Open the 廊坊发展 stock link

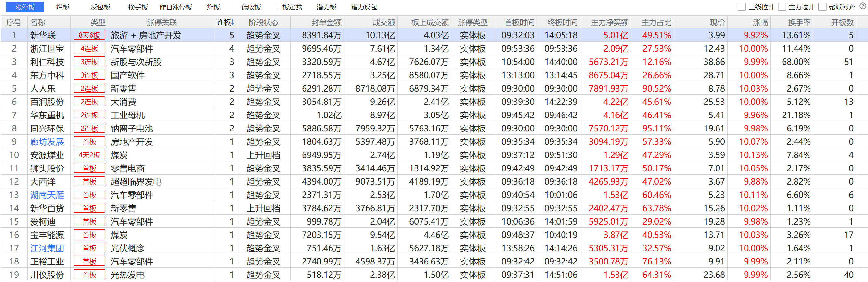[47, 142]
